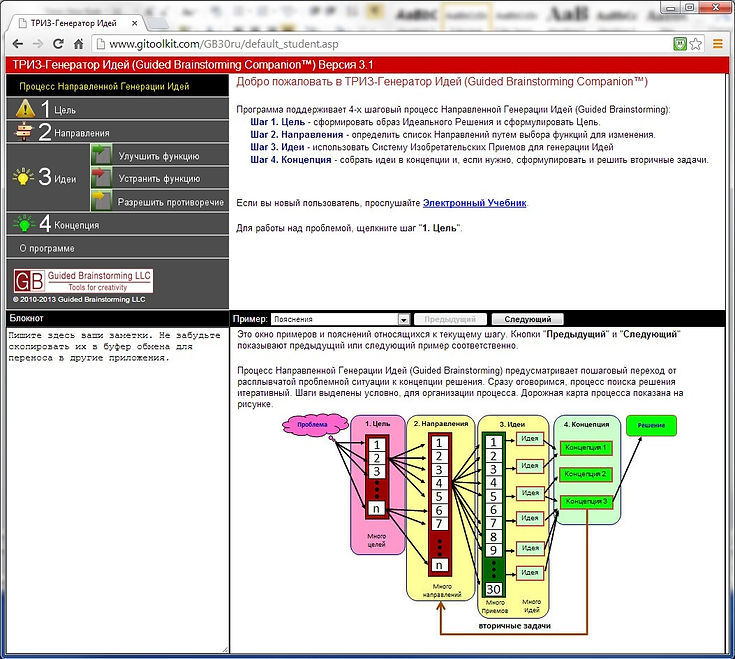
Task: Click the green lightbulb icon of step 4
Action: coord(23,224)
